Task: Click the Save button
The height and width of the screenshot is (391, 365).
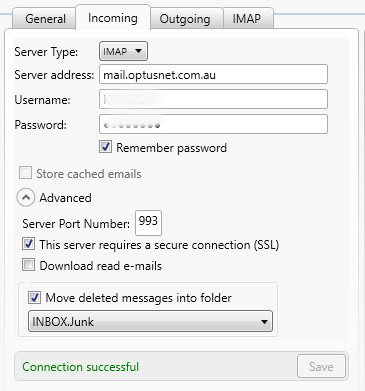Action: pyautogui.click(x=321, y=366)
